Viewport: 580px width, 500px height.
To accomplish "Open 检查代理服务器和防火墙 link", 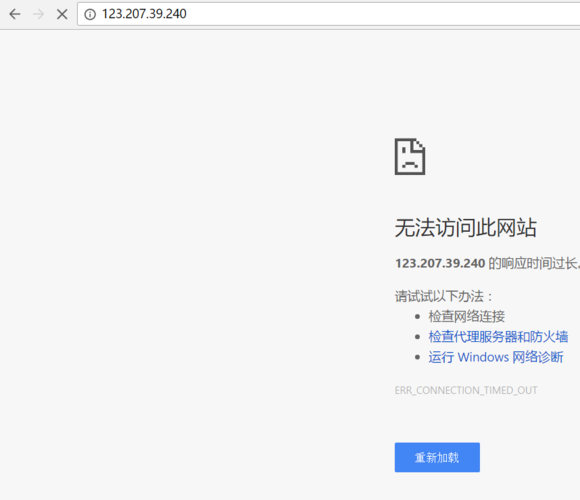I will (498, 337).
